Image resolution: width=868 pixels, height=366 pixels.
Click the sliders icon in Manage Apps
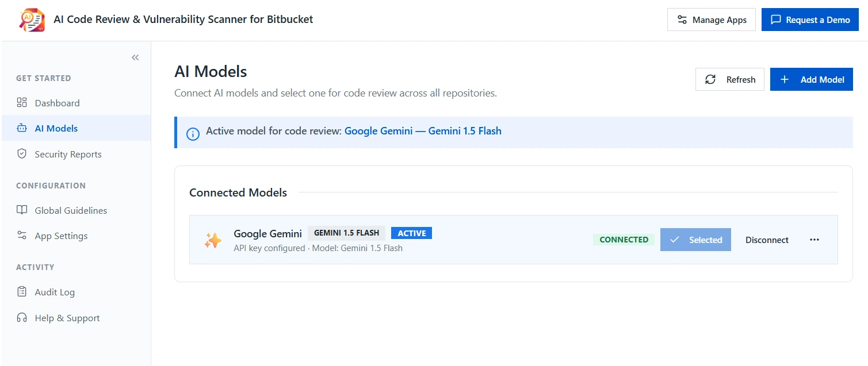[682, 20]
